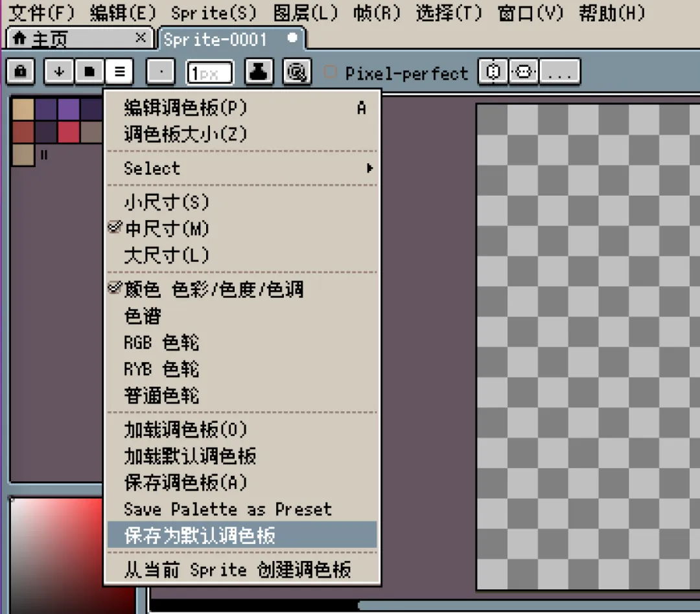
Task: Click 加载默认调色板 menu entry
Action: coord(242,456)
